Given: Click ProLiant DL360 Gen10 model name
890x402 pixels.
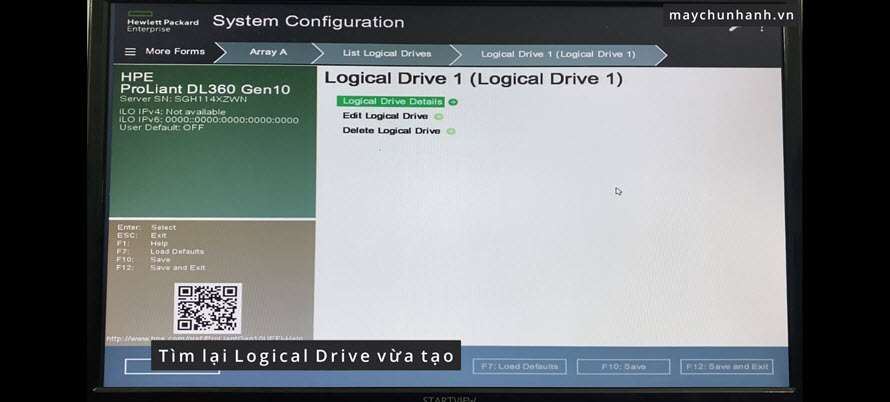Looking at the screenshot, I should [205, 89].
